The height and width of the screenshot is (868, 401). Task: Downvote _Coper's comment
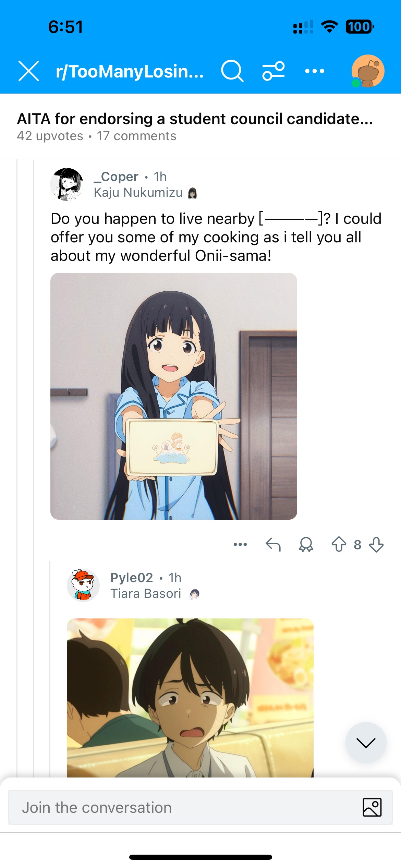click(376, 544)
